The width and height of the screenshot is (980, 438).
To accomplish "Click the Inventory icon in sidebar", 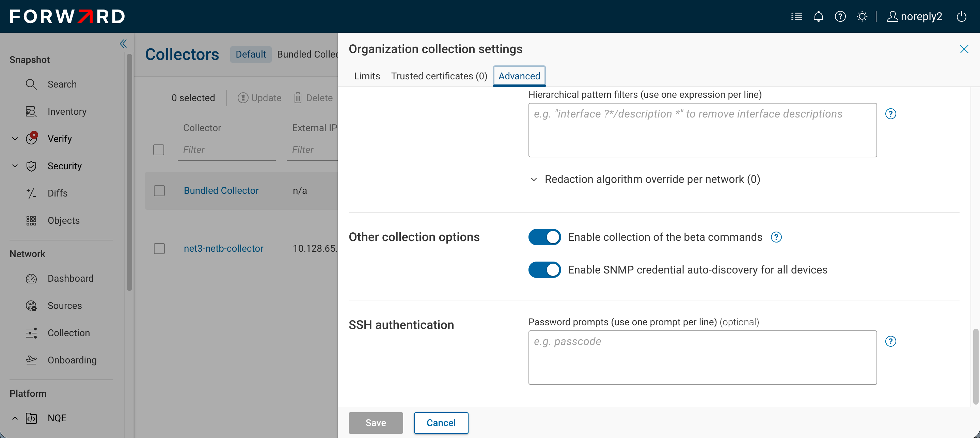I will (31, 111).
